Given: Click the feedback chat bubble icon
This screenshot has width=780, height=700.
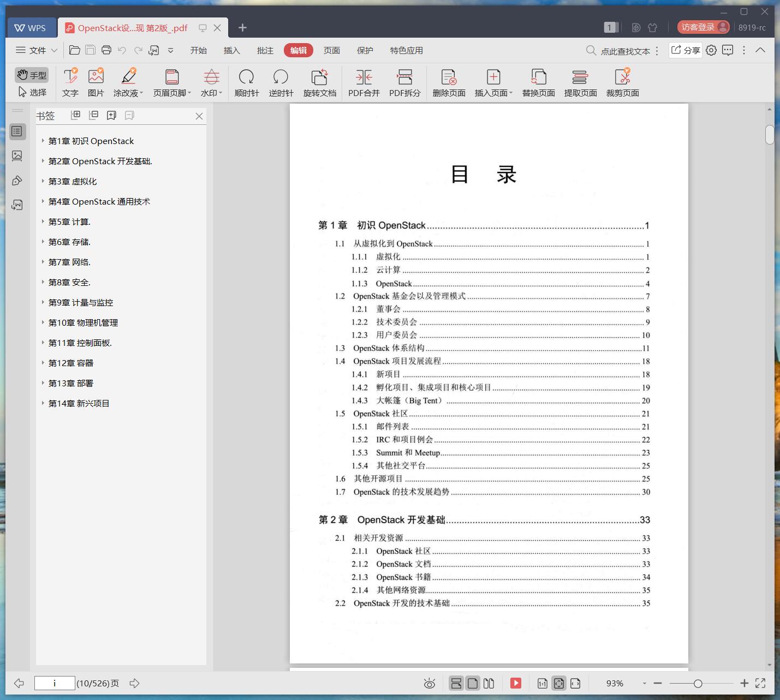Looking at the screenshot, I should click(x=728, y=50).
